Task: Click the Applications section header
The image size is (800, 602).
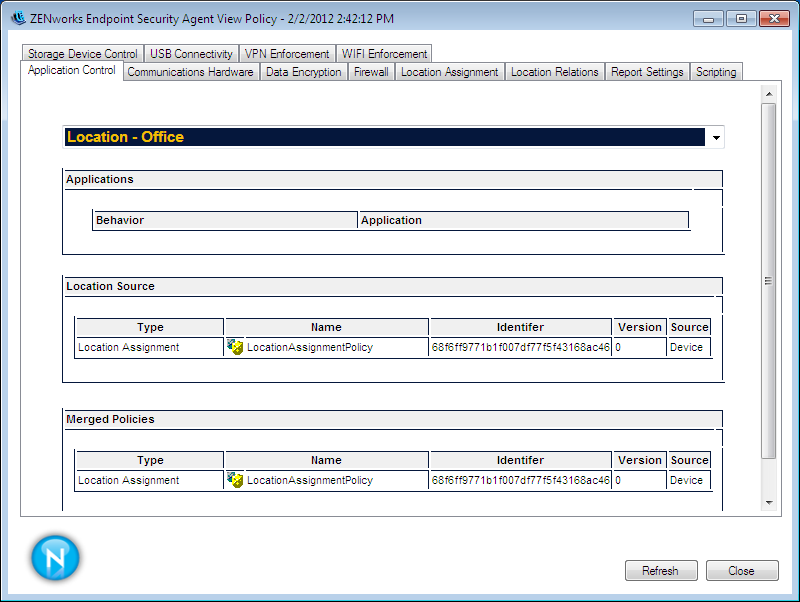Action: click(x=393, y=180)
